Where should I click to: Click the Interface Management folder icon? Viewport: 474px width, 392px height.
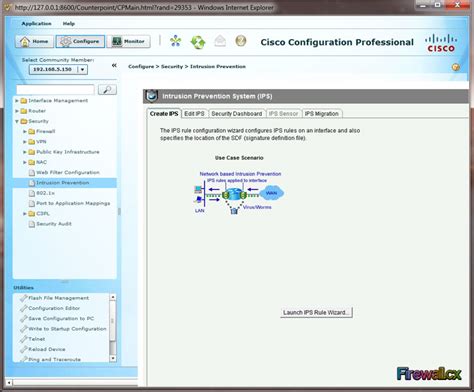24,101
